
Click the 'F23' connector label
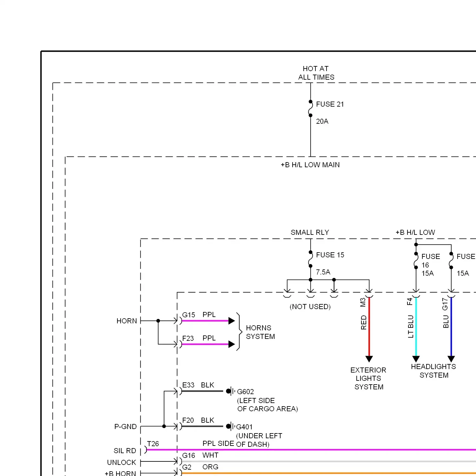(x=188, y=338)
